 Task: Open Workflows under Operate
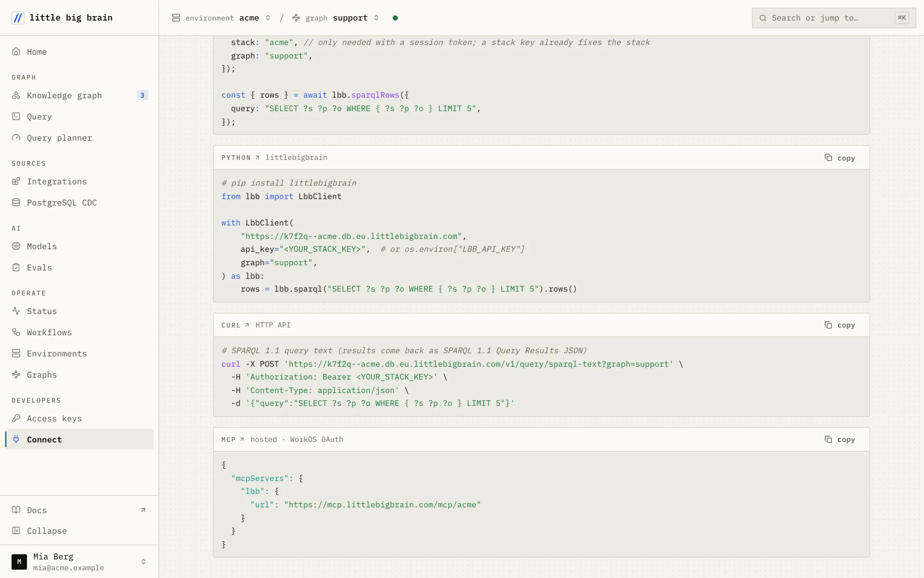point(79,332)
